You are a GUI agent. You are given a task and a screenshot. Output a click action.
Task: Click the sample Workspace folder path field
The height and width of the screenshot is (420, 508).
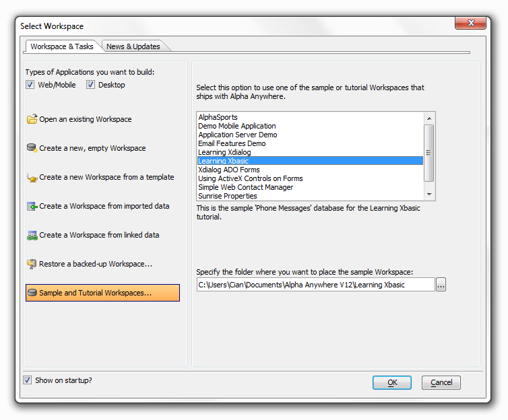point(315,285)
